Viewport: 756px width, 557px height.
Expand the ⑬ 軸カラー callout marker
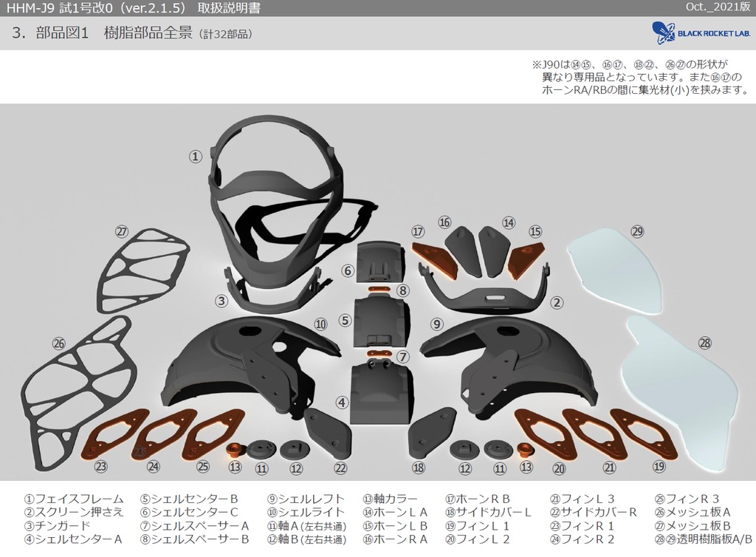(235, 467)
